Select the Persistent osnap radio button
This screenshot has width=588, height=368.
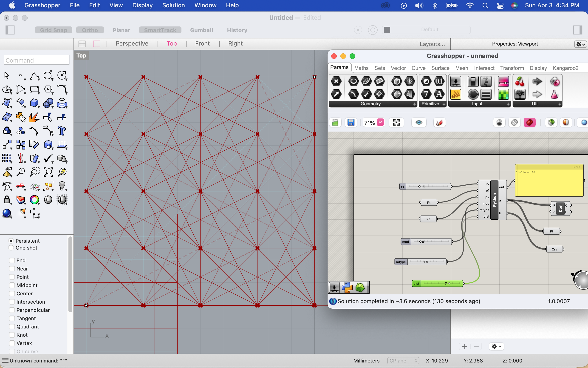pos(11,241)
